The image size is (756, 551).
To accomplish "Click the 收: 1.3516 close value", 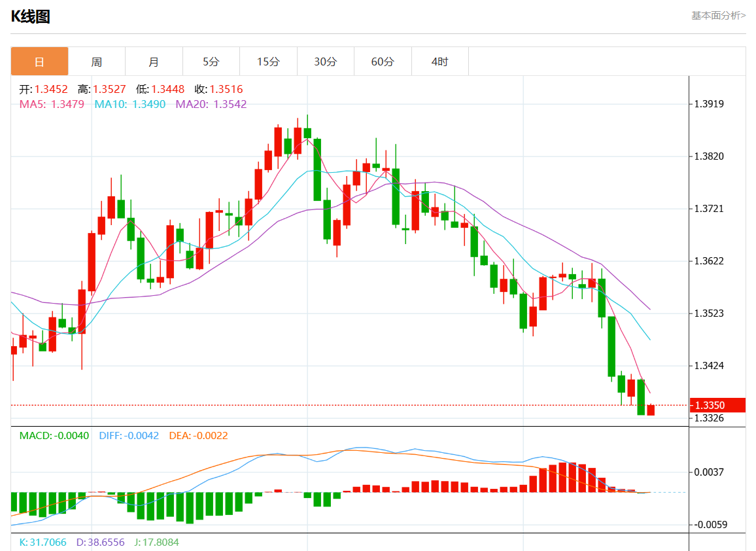I will tap(219, 89).
